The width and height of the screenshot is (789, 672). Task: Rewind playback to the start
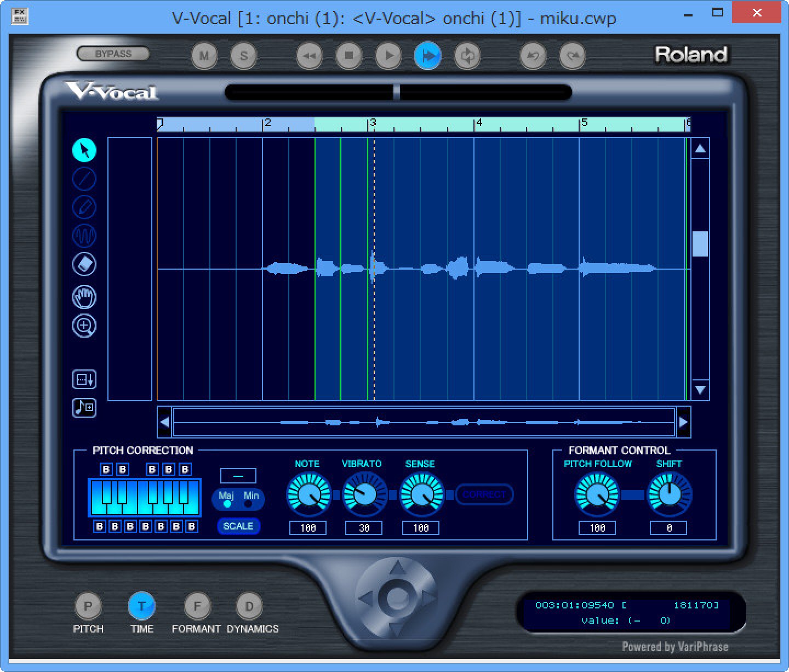coord(310,55)
